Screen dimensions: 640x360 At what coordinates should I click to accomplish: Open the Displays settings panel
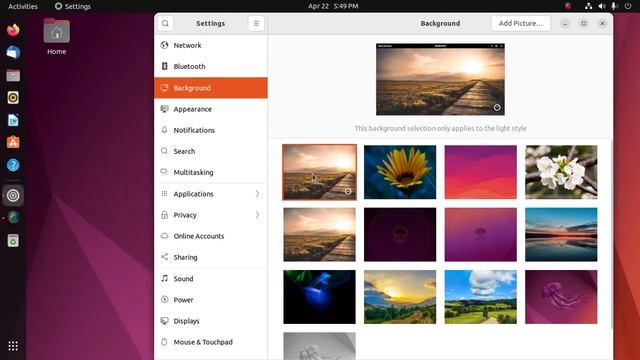(211, 321)
